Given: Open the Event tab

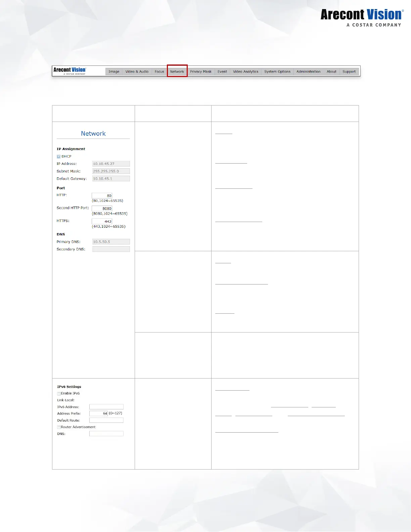Looking at the screenshot, I should pos(222,72).
